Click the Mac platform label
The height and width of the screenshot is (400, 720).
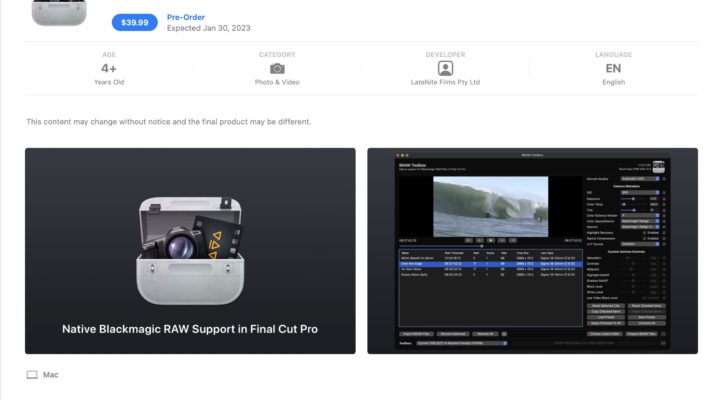[51, 375]
